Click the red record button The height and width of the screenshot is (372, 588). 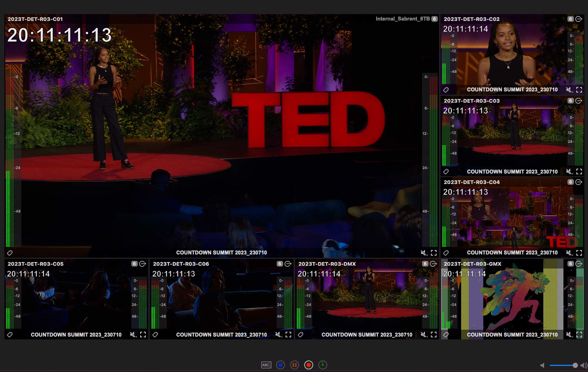pyautogui.click(x=309, y=365)
